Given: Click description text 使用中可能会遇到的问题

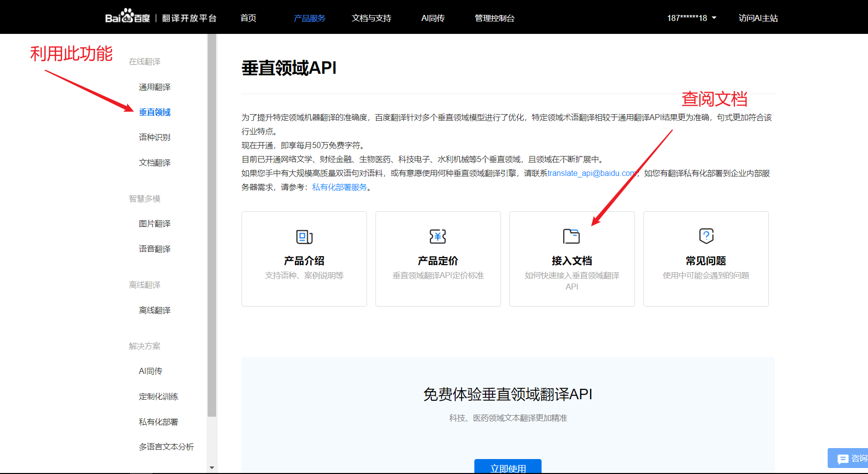Looking at the screenshot, I should [706, 276].
